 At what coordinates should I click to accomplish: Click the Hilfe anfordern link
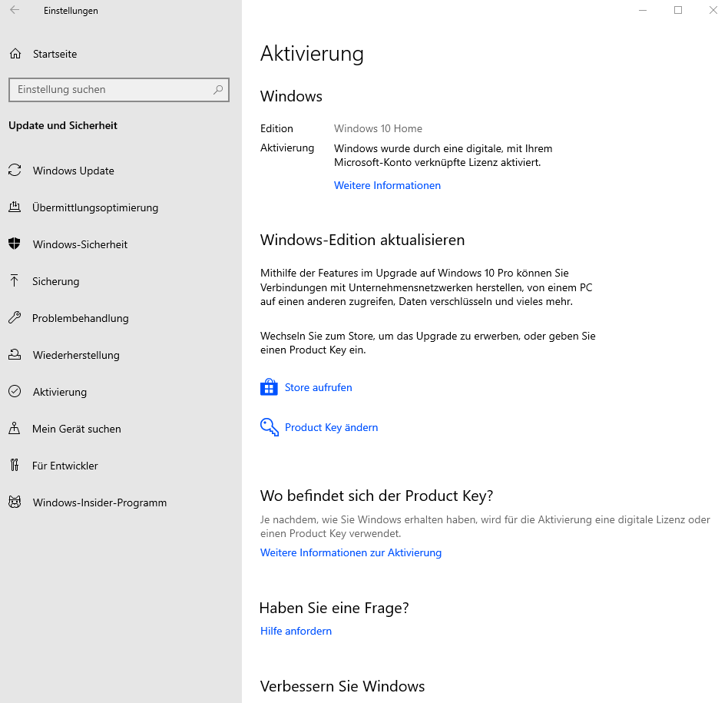click(296, 631)
